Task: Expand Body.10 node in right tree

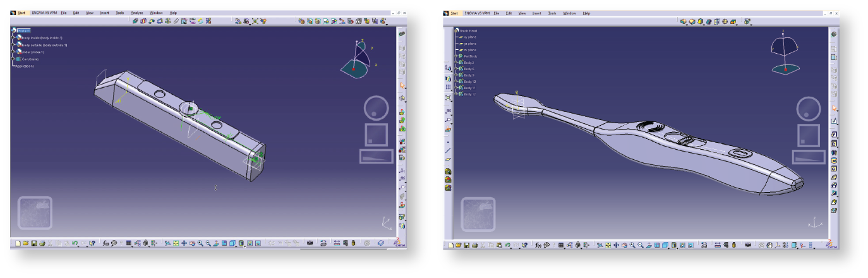Action: pos(455,82)
